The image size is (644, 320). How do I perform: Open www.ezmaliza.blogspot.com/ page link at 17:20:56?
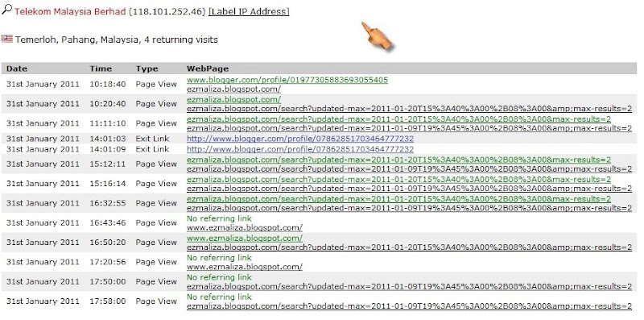245,267
